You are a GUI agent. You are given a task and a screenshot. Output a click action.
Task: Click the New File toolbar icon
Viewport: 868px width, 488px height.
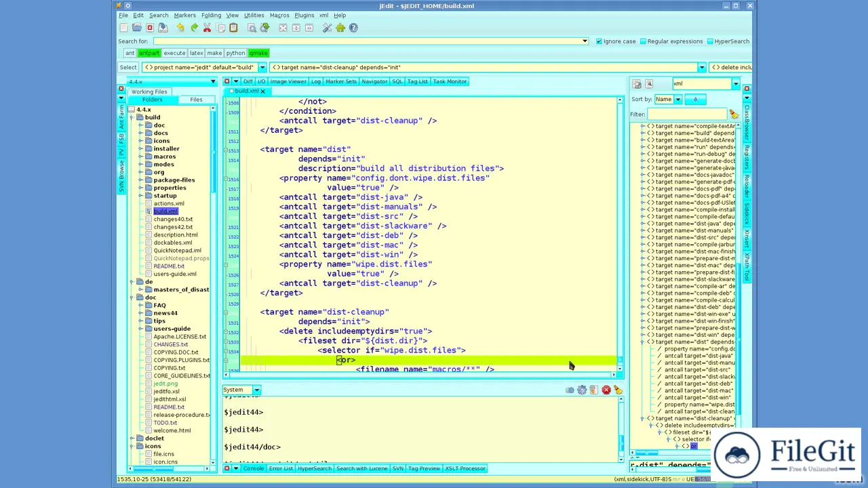(x=123, y=28)
